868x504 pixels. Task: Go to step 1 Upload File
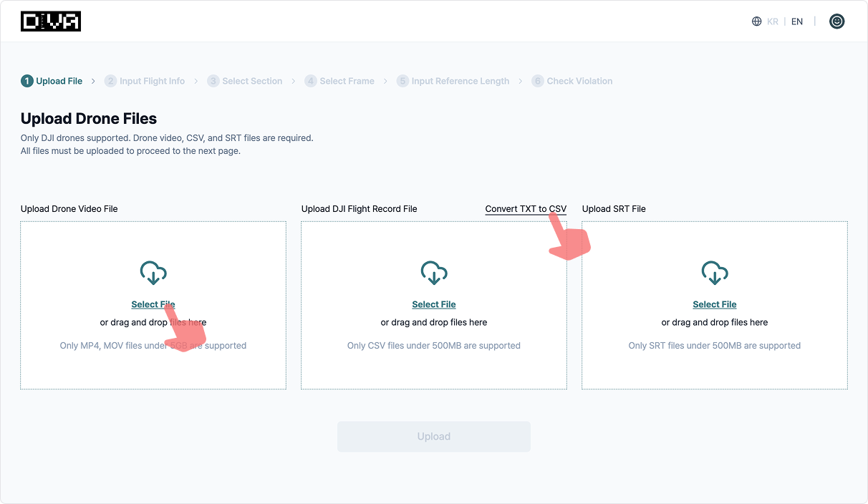click(x=52, y=81)
